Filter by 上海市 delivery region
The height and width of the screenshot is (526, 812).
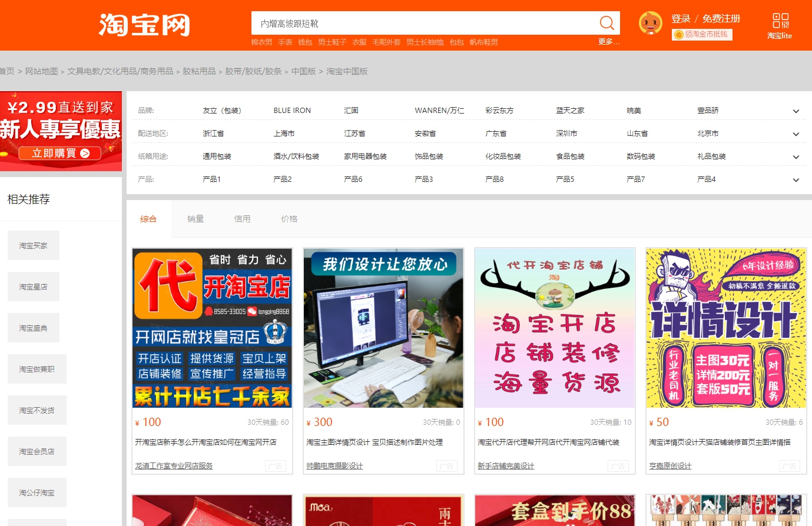pyautogui.click(x=284, y=134)
